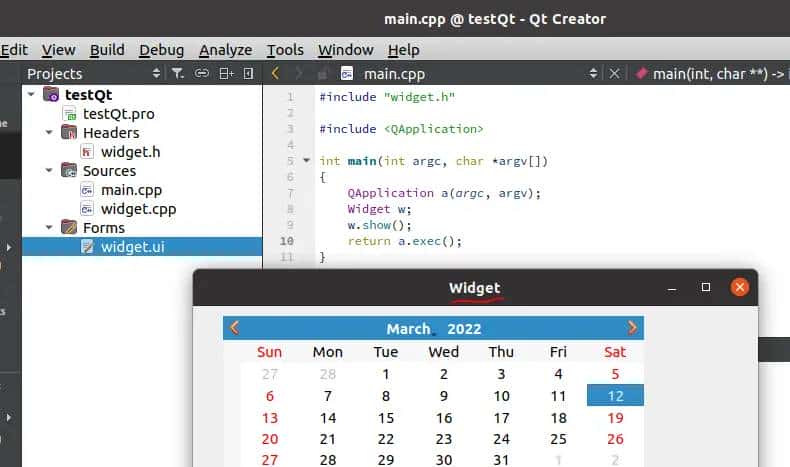Close the Widget window with orange X
Viewport: 790px width, 467px height.
click(740, 287)
